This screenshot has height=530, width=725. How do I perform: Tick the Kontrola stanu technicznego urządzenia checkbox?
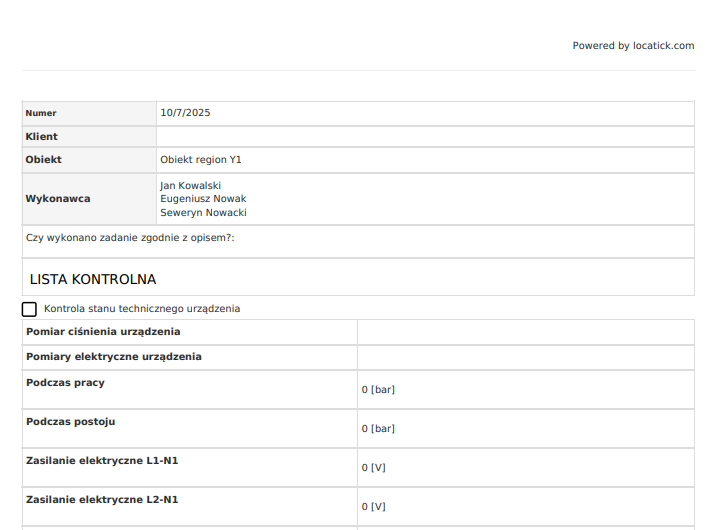29,309
